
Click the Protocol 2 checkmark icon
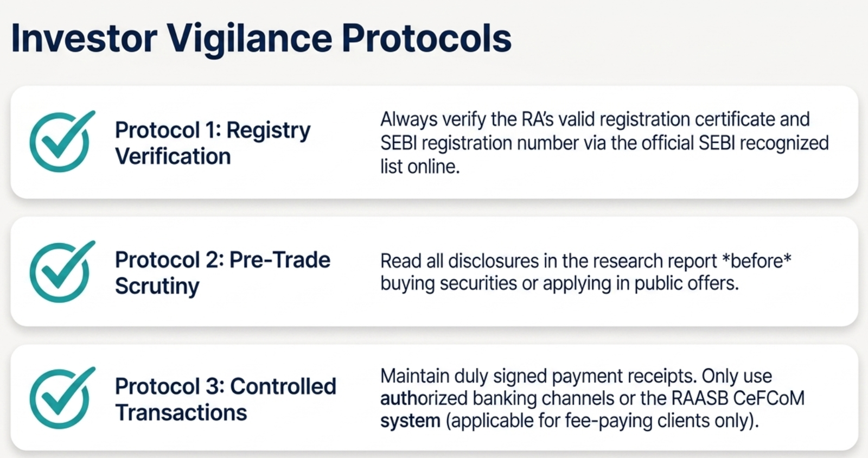(62, 271)
